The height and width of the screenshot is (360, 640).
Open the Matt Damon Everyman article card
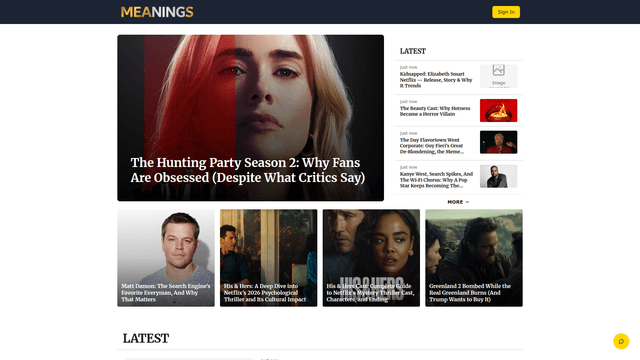[166, 258]
